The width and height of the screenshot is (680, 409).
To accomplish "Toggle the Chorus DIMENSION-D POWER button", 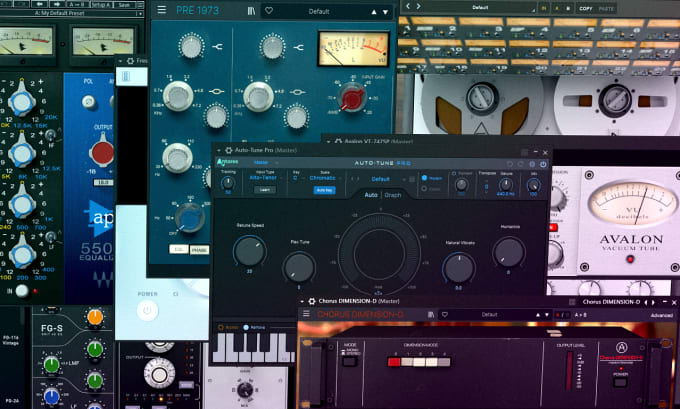I will 620,382.
